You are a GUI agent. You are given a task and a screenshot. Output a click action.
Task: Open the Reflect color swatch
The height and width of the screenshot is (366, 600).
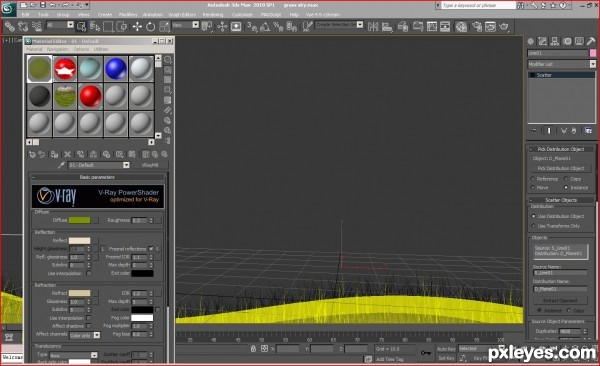click(x=79, y=240)
